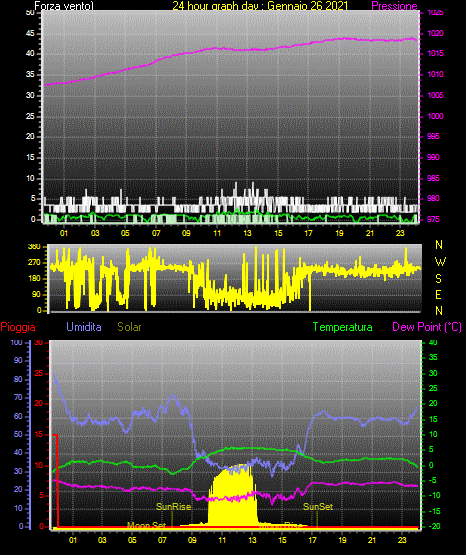Click hour 13 on top graph axis
Viewport: 466px width, 555px height.
(247, 233)
